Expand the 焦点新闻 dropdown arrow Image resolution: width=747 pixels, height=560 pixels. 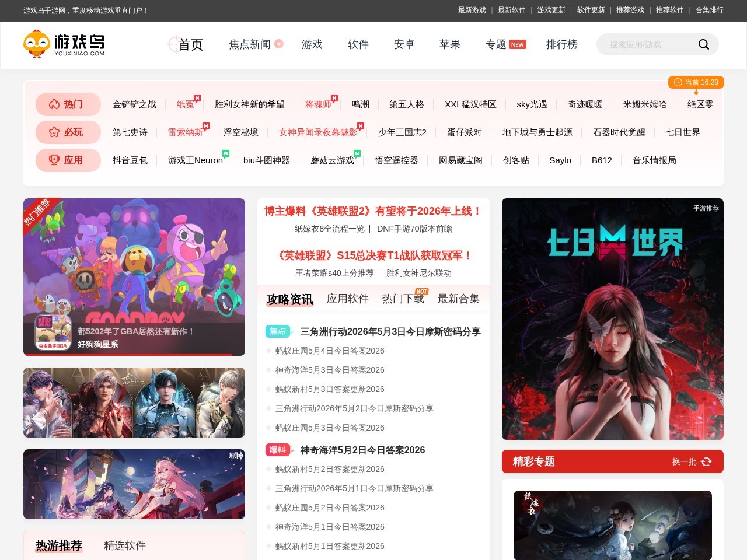coord(279,44)
